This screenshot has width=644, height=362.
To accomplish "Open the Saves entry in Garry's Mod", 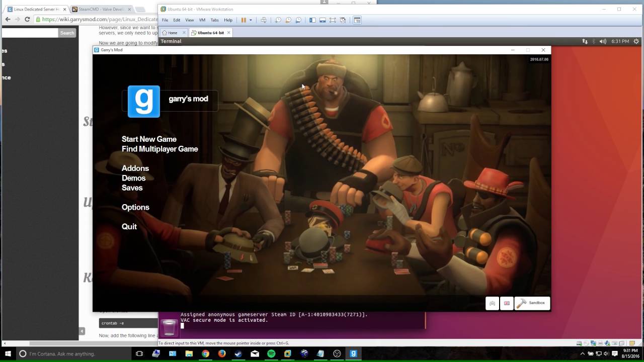I will point(132,188).
